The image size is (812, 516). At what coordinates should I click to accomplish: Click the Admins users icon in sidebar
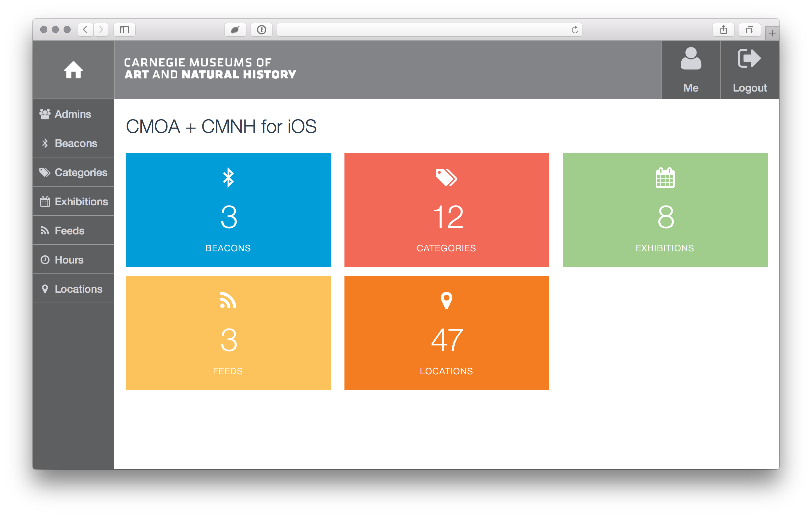coord(45,114)
